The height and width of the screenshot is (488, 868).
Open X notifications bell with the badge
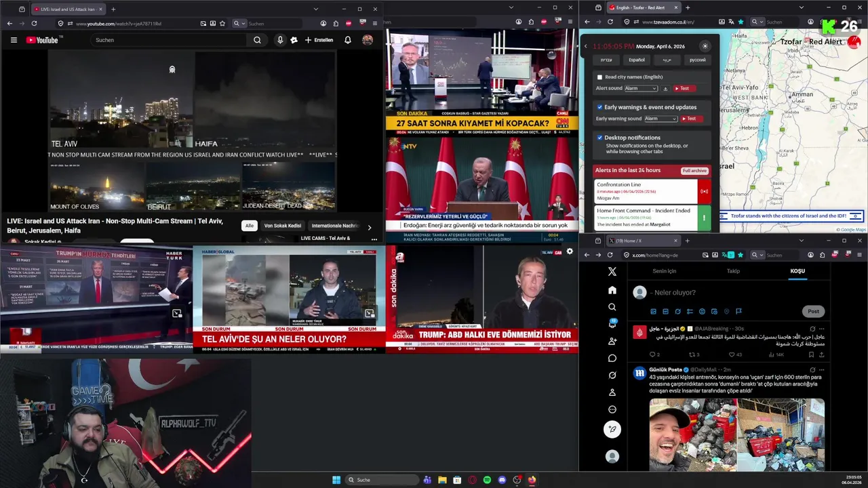(612, 324)
